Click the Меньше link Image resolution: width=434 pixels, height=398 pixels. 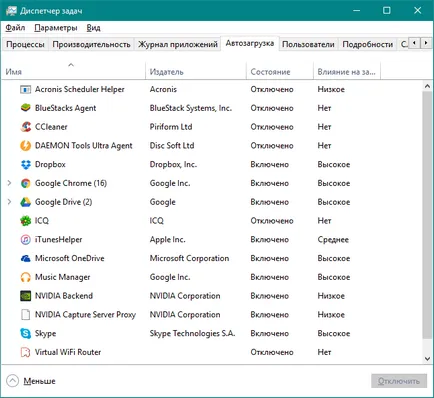click(x=39, y=381)
